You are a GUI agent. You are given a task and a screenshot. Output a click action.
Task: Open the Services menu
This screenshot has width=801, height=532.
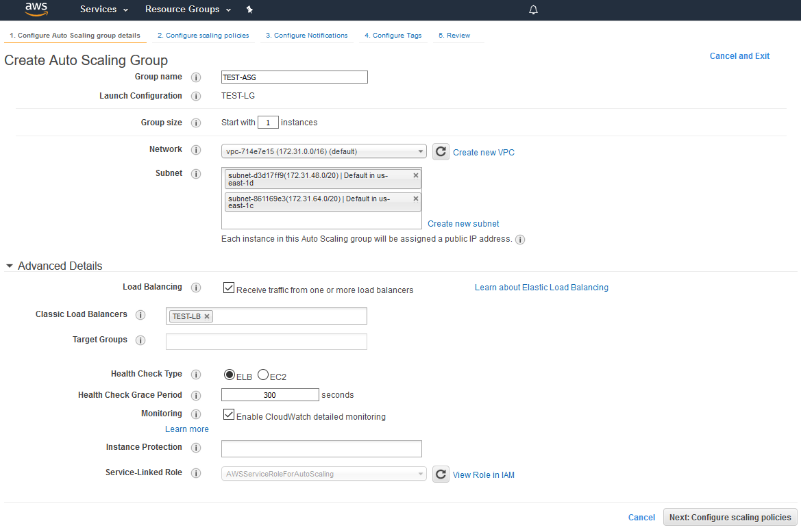[x=103, y=10]
